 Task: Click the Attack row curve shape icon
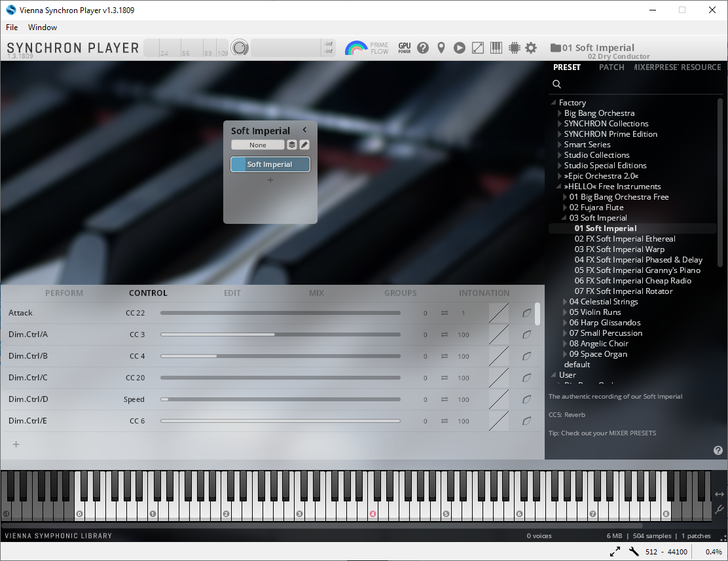tap(526, 313)
